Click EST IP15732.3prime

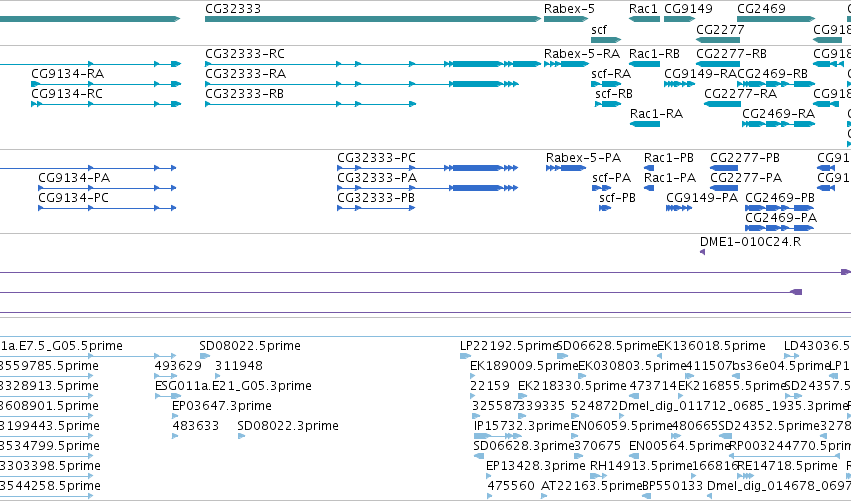[497, 436]
